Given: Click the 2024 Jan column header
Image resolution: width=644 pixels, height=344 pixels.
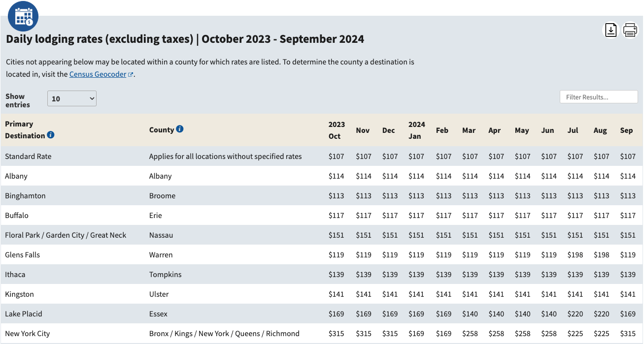Looking at the screenshot, I should [x=416, y=130].
